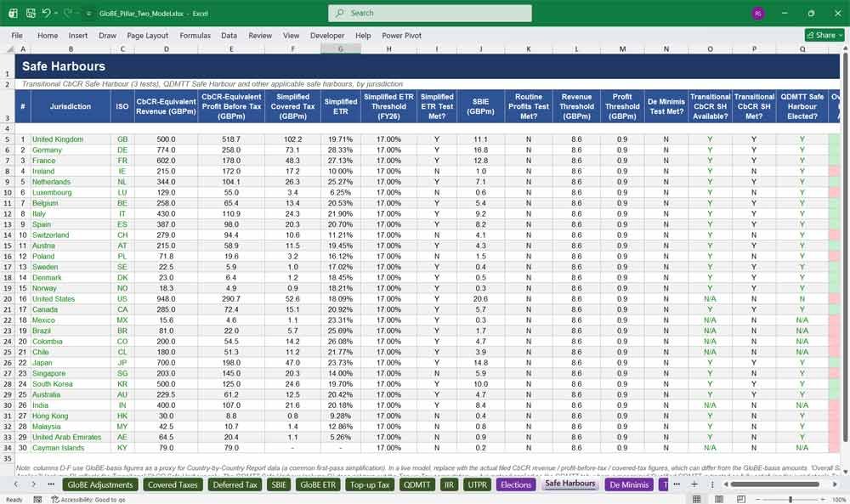Viewport: 850px width, 504px height.
Task: Click the Search box in title bar
Action: [430, 13]
